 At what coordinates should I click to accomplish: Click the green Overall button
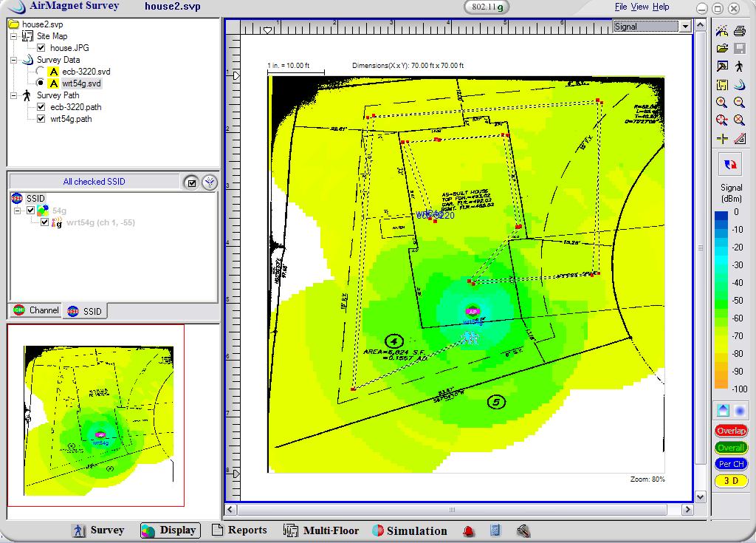731,448
